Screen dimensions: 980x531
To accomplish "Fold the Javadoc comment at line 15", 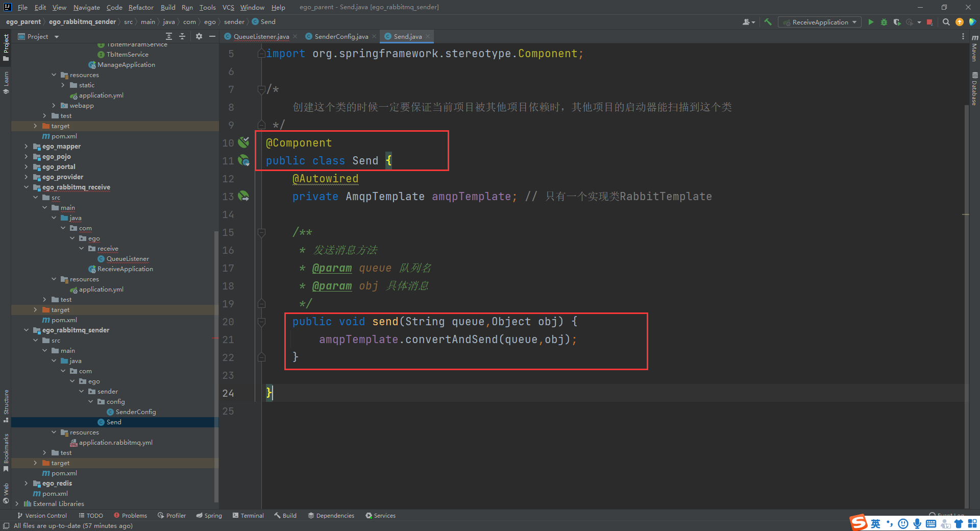I will click(261, 232).
